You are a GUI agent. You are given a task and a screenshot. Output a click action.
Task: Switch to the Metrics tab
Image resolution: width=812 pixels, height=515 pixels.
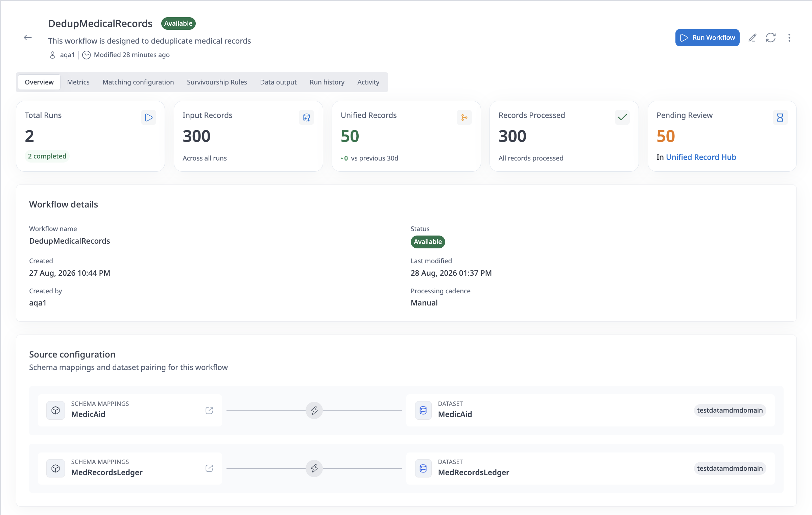point(78,82)
